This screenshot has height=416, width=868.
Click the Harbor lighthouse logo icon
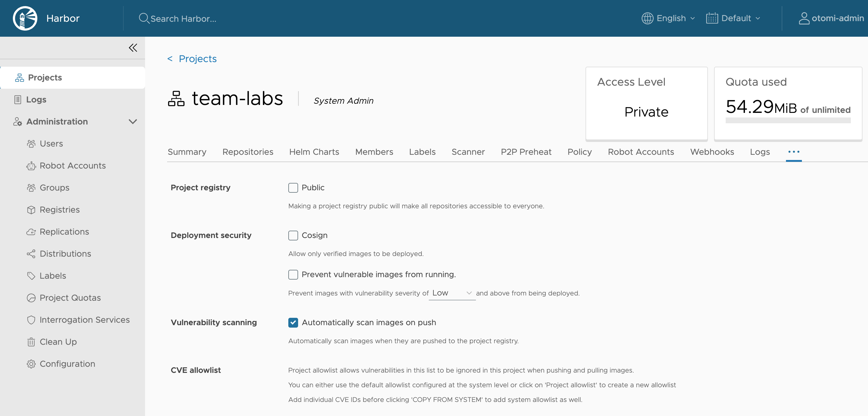(25, 18)
